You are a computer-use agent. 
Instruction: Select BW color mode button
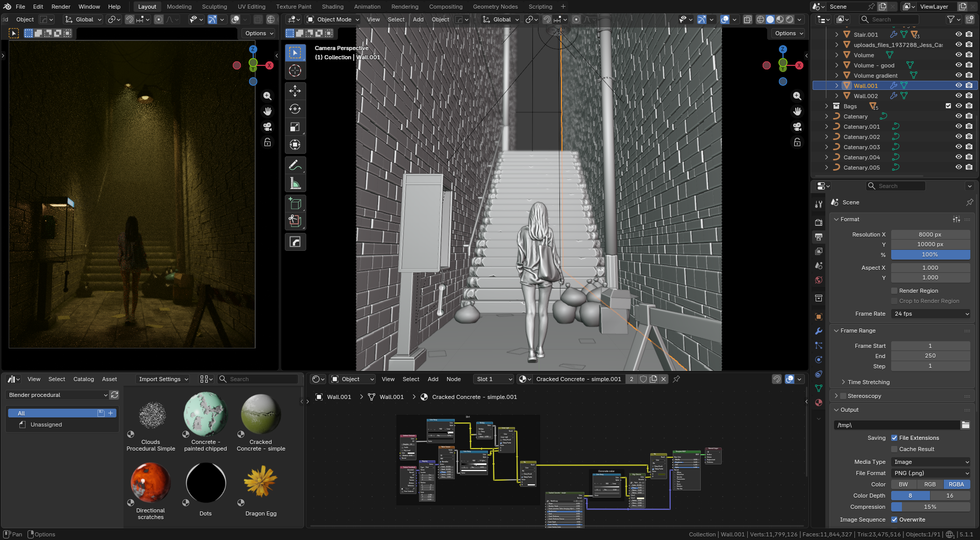pyautogui.click(x=903, y=484)
